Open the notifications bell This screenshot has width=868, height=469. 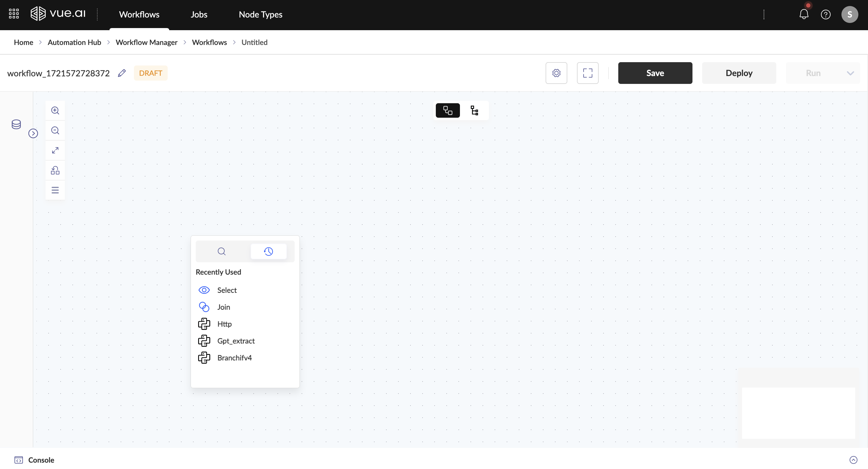click(x=804, y=14)
